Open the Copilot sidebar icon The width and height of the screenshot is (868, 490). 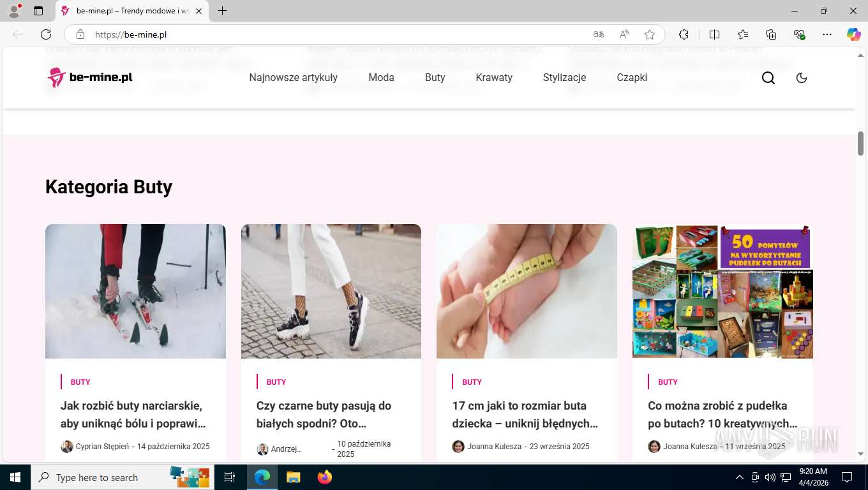(x=853, y=34)
